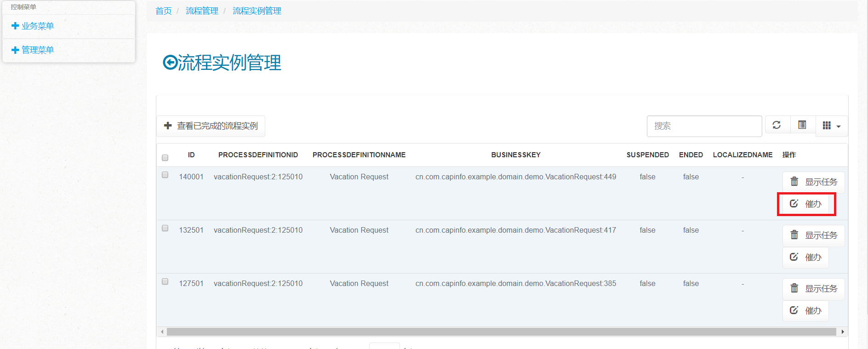Click 催办 for instance 132501
Screen dimensions: 868x349
pyautogui.click(x=805, y=257)
